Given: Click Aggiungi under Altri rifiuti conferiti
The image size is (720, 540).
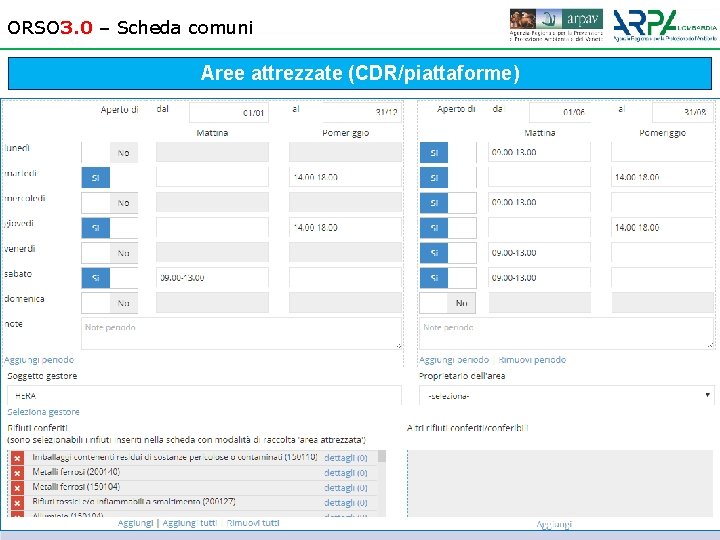Looking at the screenshot, I should point(554,524).
